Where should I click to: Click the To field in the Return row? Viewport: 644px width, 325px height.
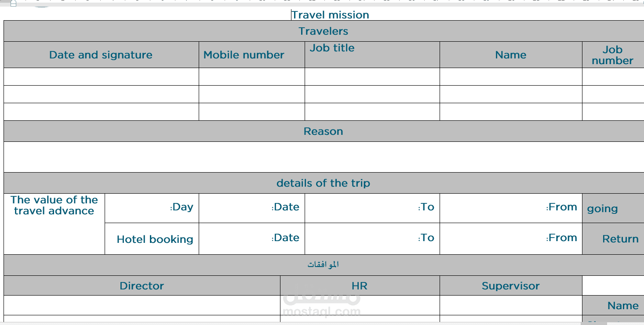(372, 238)
